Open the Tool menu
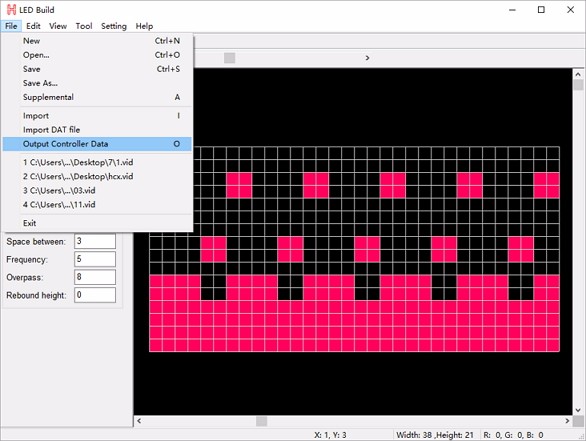Viewport: 586px width, 441px height. (x=84, y=26)
